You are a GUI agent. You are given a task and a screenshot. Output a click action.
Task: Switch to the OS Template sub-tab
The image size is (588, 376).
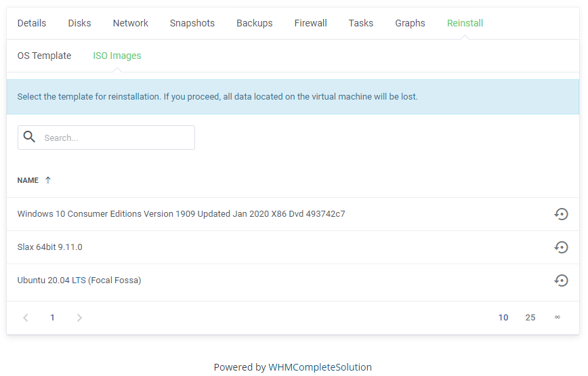[x=44, y=56]
